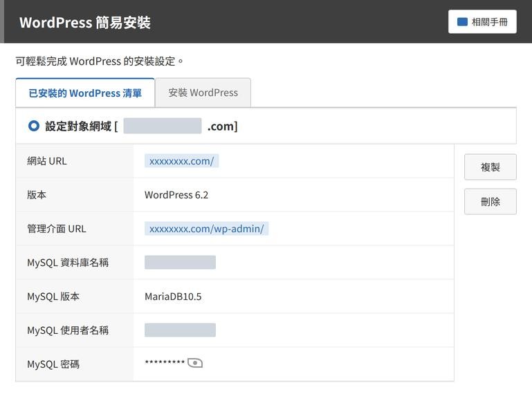Image resolution: width=532 pixels, height=394 pixels.
Task: Click the 管理介面 URL row label
Action: click(57, 229)
